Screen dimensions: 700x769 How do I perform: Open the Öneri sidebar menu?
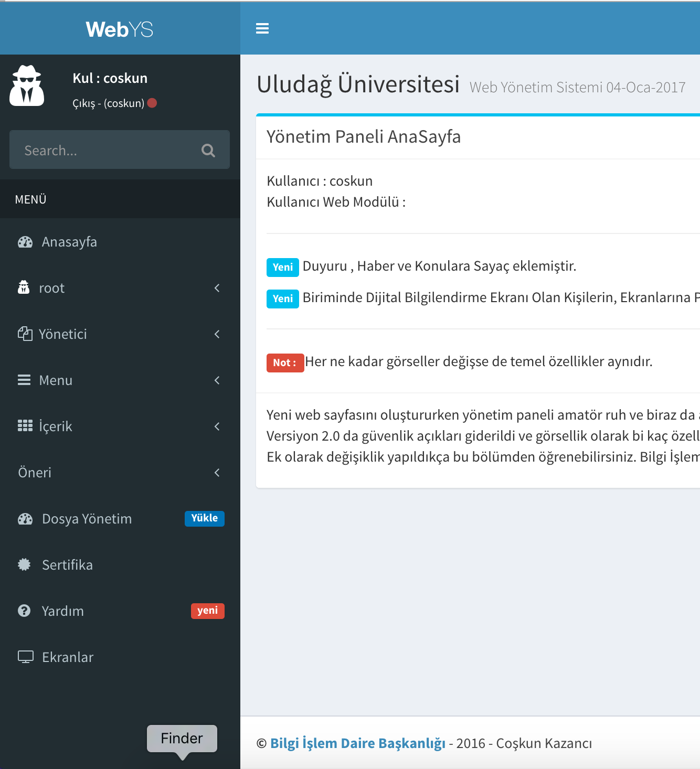120,473
